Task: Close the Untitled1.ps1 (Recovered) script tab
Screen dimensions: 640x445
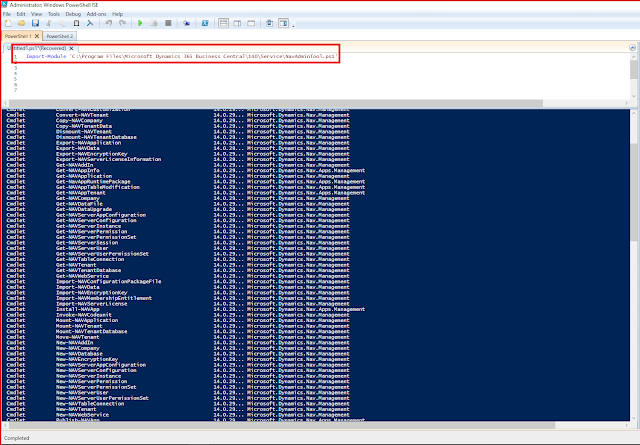Action: point(71,48)
